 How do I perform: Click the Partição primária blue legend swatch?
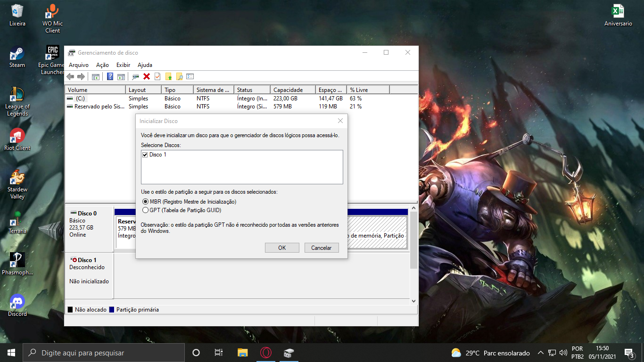(112, 310)
